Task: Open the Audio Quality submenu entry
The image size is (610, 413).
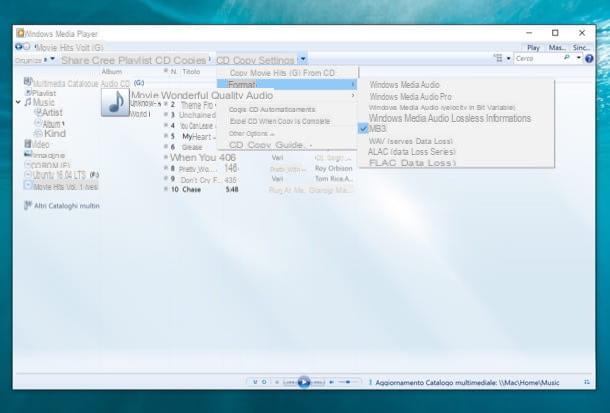Action: click(x=287, y=95)
